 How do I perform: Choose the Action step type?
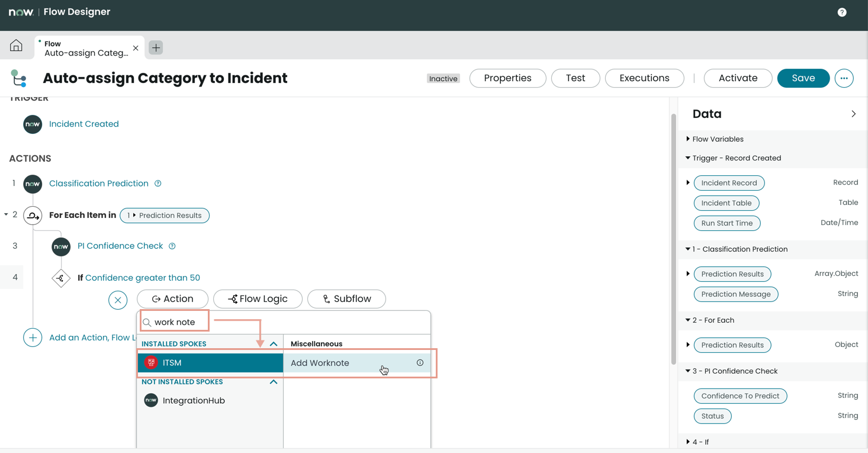click(172, 299)
